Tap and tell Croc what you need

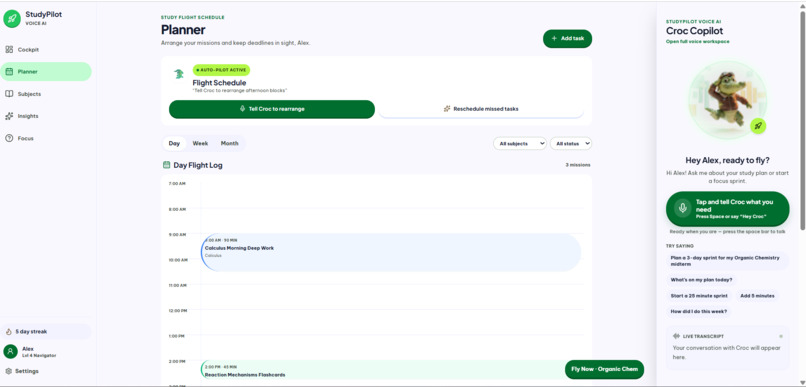(727, 209)
